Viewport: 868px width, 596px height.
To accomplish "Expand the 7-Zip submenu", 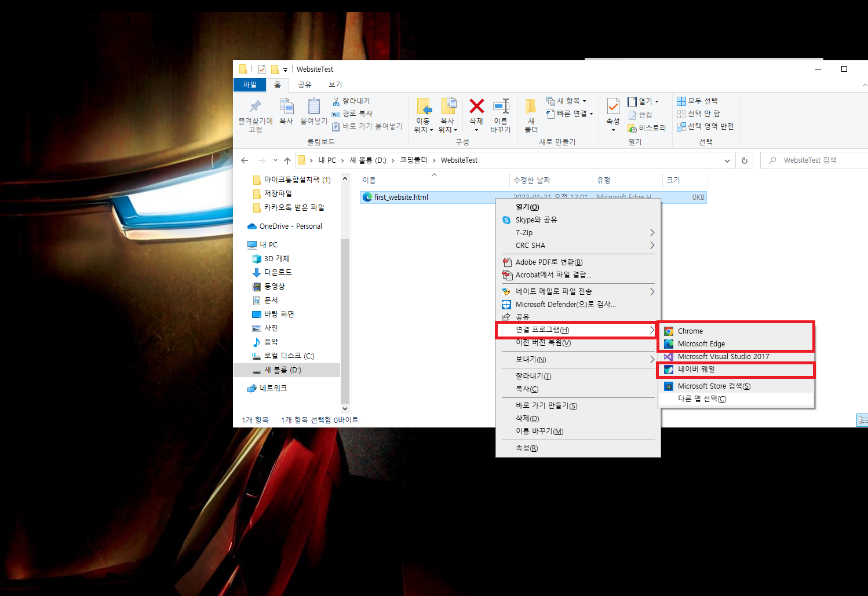I will (578, 232).
